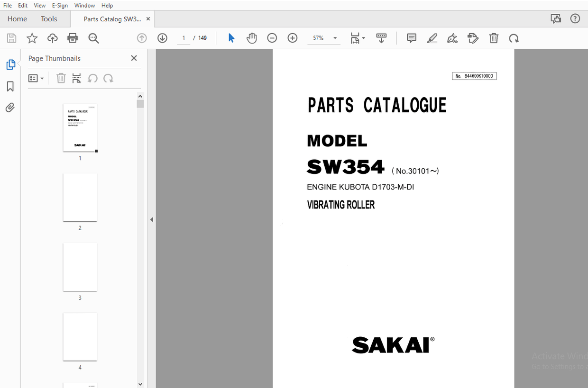Select the Highlight tool
Screen dimensions: 588x388
click(432, 38)
